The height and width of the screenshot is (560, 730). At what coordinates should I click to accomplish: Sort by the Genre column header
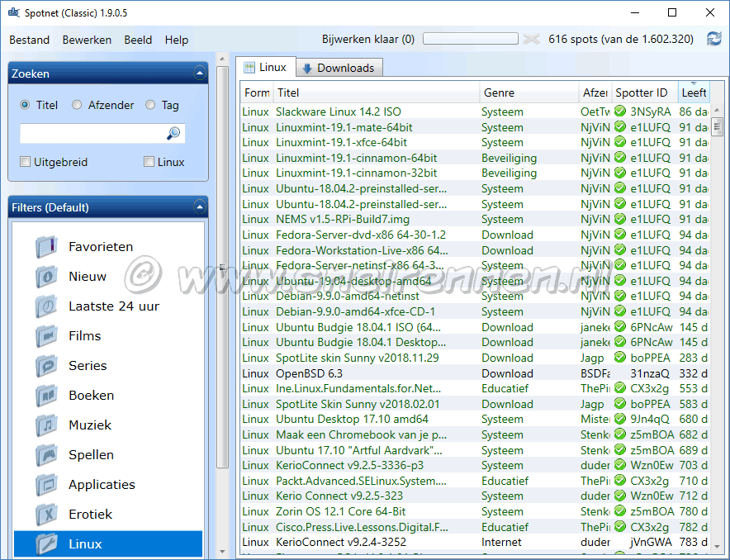coord(529,93)
